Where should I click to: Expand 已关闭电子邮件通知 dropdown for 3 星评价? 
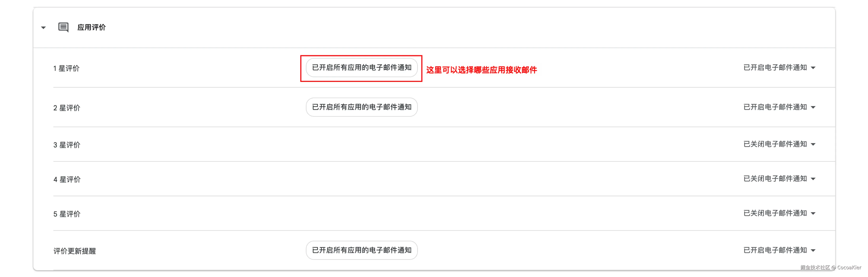click(x=779, y=144)
